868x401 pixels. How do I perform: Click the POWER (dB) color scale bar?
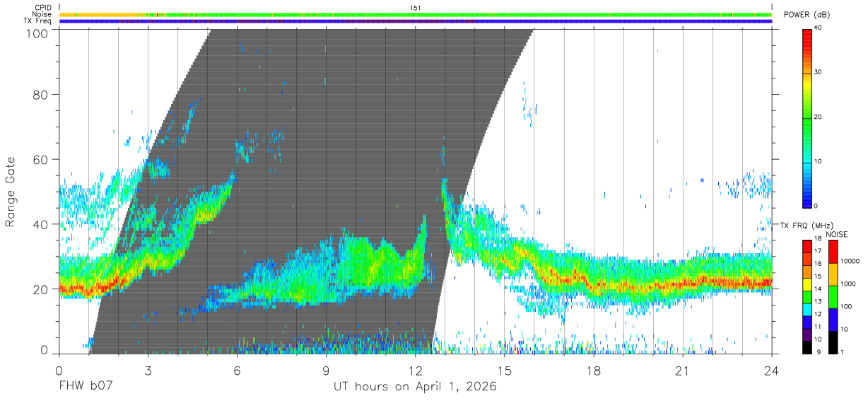[x=807, y=117]
